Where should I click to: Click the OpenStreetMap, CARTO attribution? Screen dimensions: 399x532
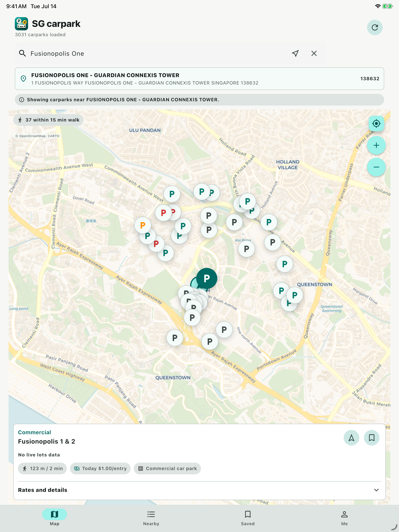[x=37, y=136]
